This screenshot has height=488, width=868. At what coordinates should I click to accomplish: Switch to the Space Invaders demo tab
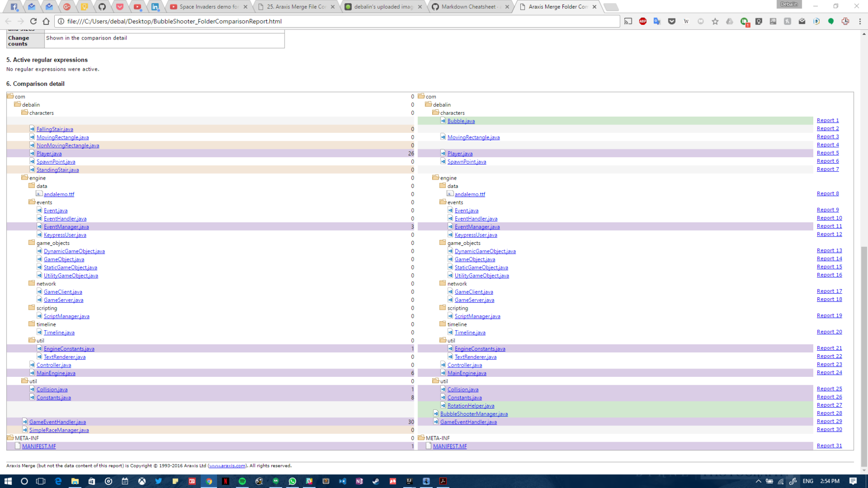(207, 7)
